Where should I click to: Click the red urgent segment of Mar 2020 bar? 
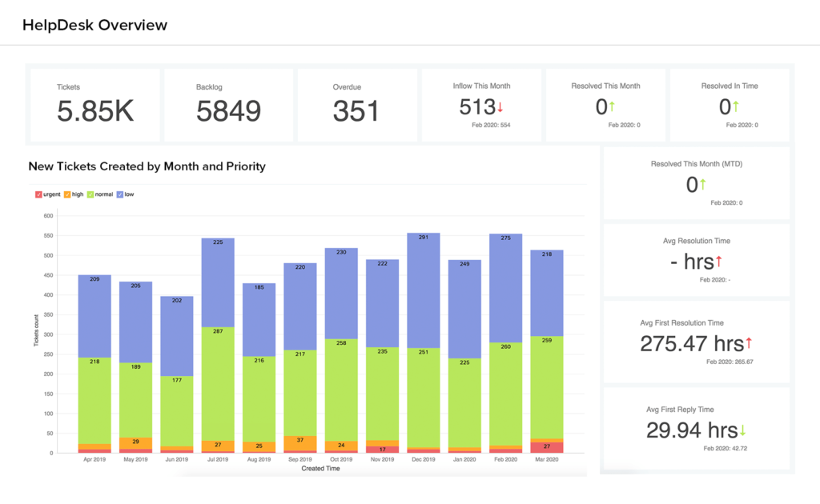pyautogui.click(x=547, y=447)
